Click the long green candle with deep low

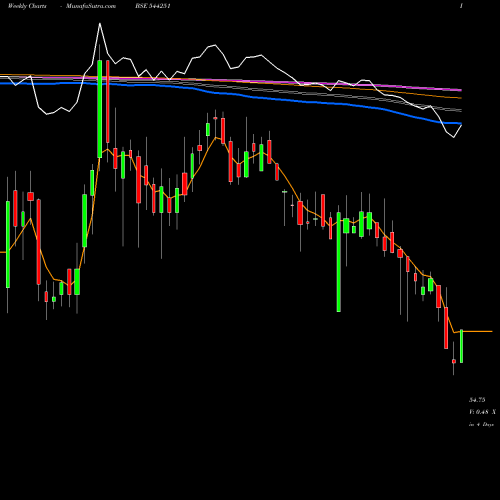point(339,262)
